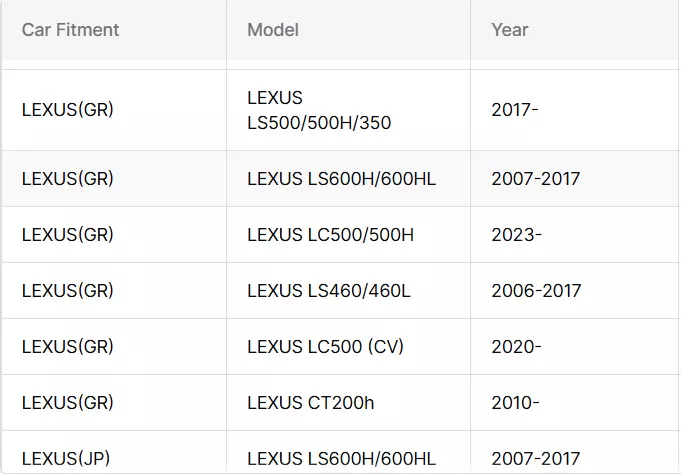Screen dimensions: 681x475
Task: Click the 2017- year cell
Action: [515, 110]
